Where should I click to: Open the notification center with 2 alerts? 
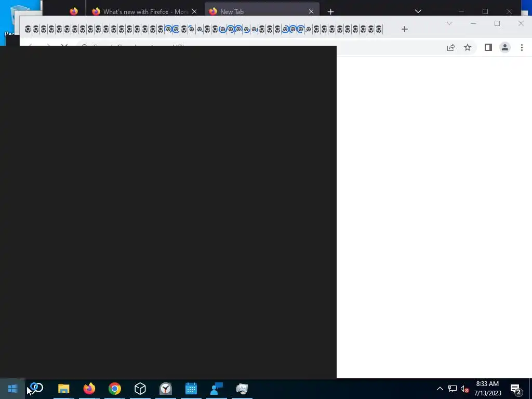click(516, 389)
